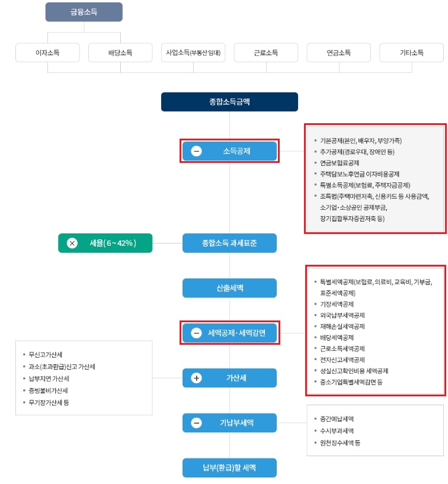Click 조특법(주택마련저축, 신용카드 등 사용금액 item
This screenshot has height=484, width=448.
(375, 196)
